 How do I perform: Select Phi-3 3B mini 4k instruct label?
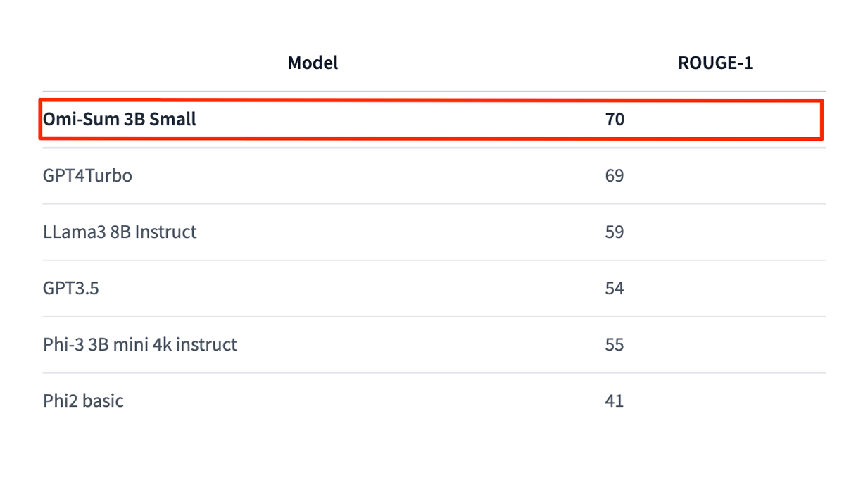point(140,344)
